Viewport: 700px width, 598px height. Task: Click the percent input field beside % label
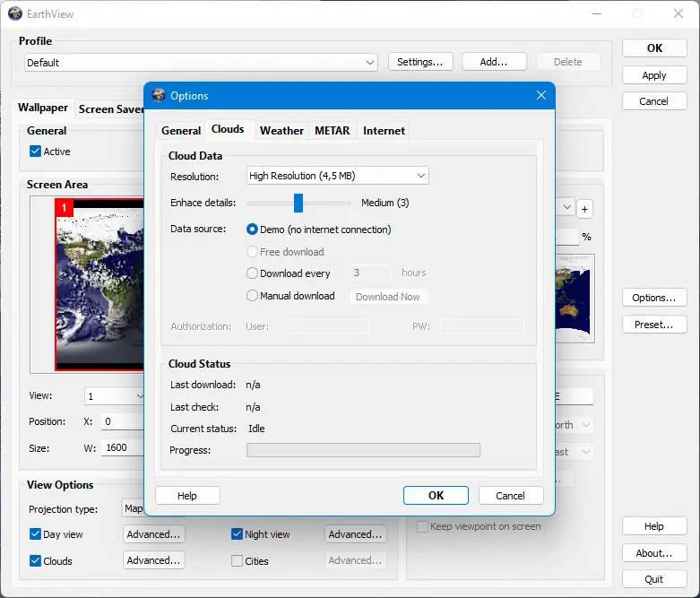[x=567, y=237]
